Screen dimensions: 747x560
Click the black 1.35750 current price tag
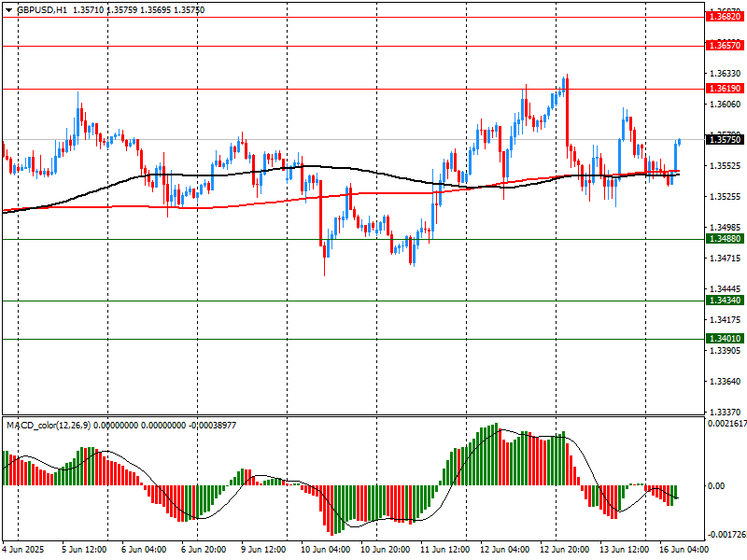[x=725, y=139]
